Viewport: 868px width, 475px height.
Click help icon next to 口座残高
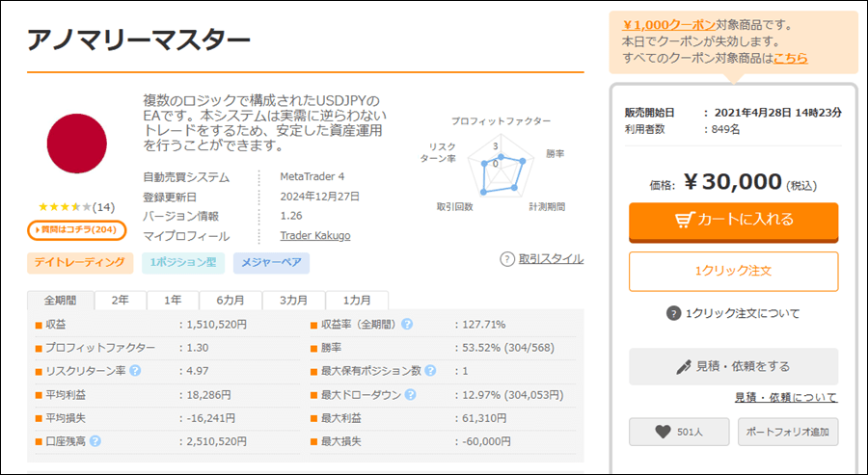[95, 441]
